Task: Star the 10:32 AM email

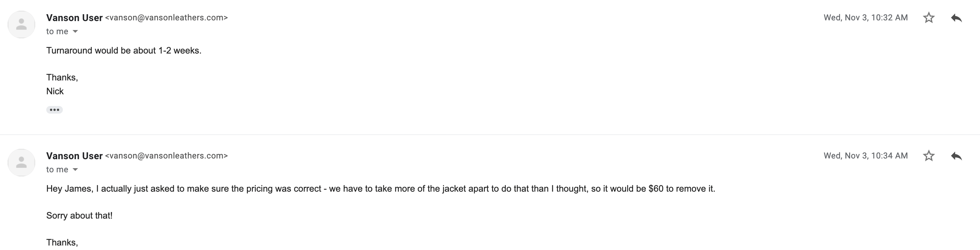Action: (929, 18)
